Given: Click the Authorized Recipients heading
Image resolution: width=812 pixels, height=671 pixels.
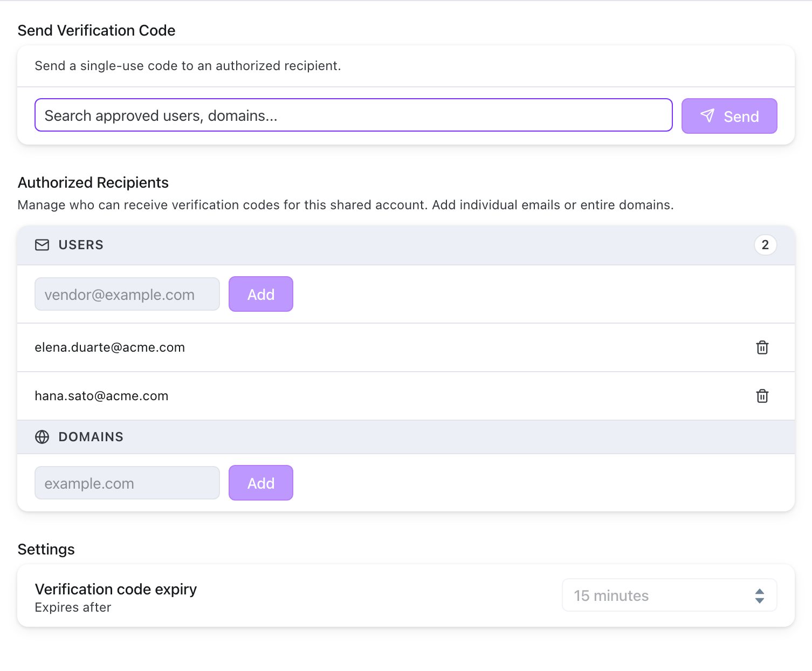Looking at the screenshot, I should tap(93, 182).
